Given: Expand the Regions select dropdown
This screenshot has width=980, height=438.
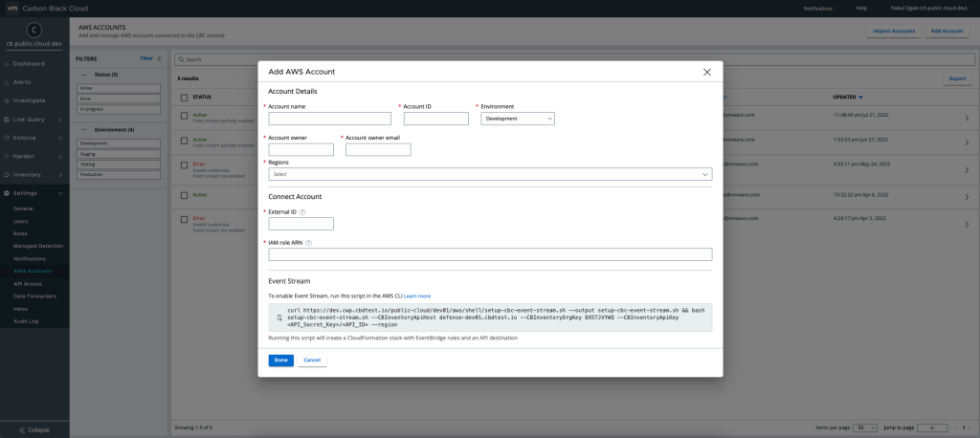Looking at the screenshot, I should click(x=490, y=175).
